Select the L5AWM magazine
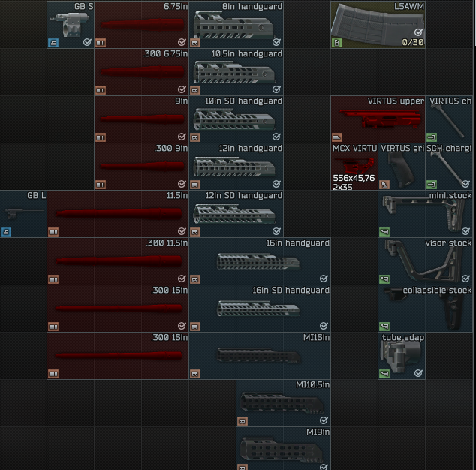 click(x=378, y=24)
